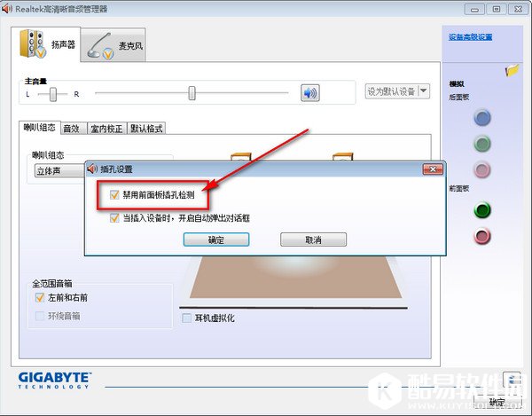The width and height of the screenshot is (532, 416).
Task: Open the 设为默认设备 dropdown arrow
Action: [424, 90]
